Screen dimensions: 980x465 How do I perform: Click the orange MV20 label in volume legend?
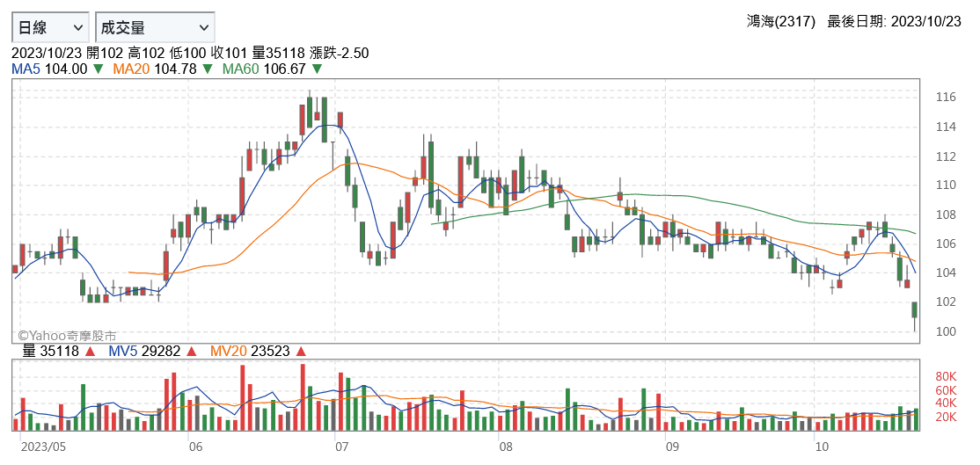(x=229, y=352)
